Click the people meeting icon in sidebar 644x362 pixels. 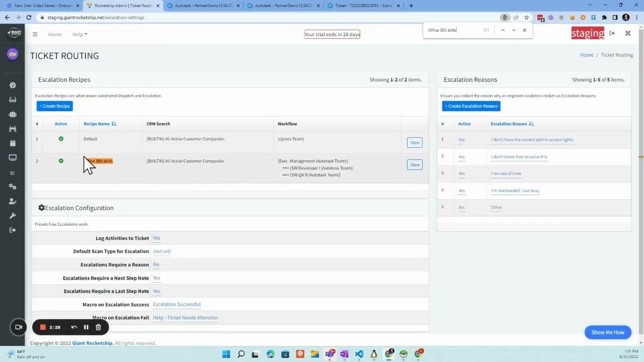tap(13, 129)
